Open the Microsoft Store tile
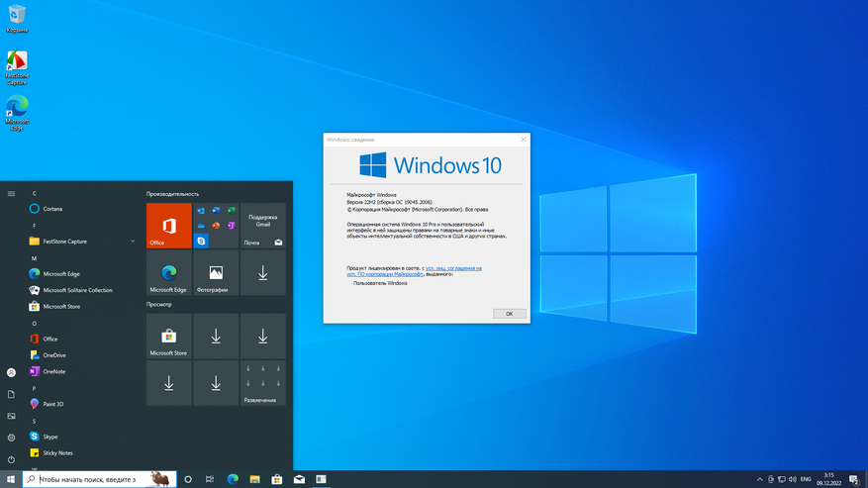Viewport: 868px width, 488px height. tap(169, 336)
